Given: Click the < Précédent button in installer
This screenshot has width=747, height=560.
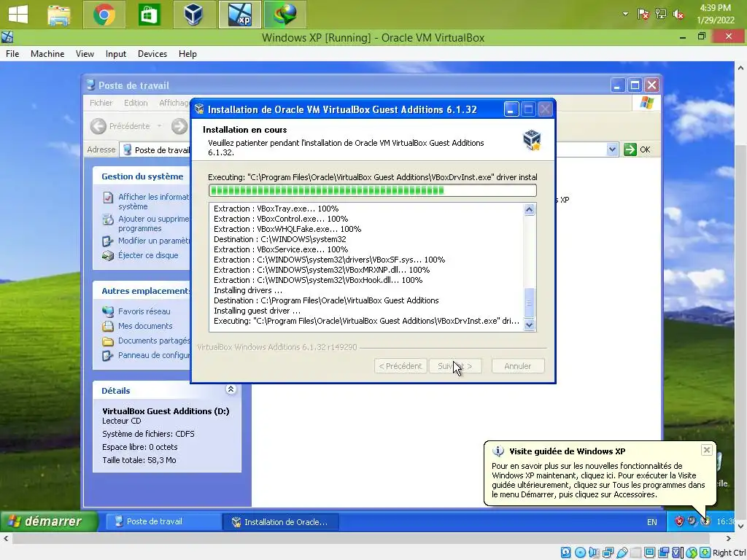Looking at the screenshot, I should 400,366.
